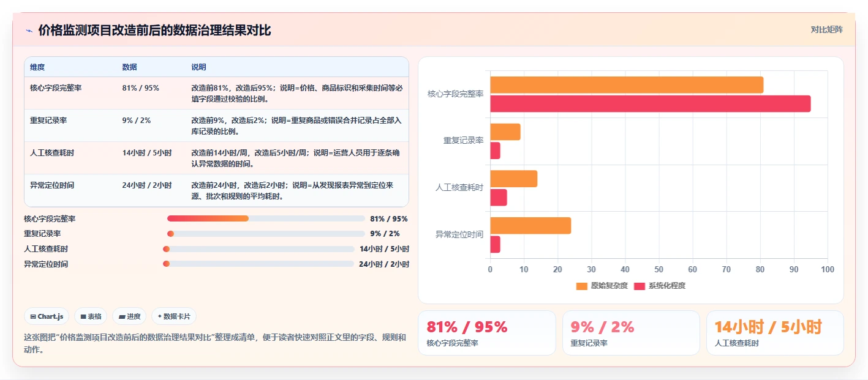
Task: Click the orange 重复记录率 chart bar
Action: [x=505, y=132]
